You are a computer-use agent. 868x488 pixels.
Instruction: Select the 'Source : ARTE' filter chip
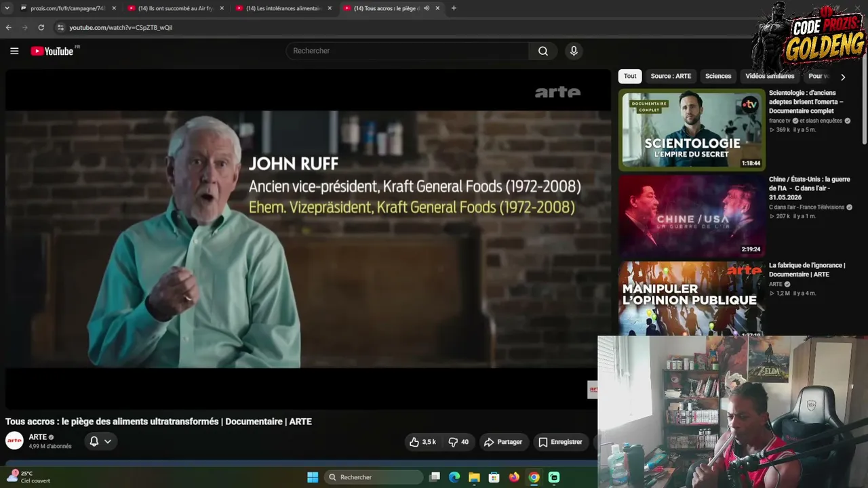point(671,76)
